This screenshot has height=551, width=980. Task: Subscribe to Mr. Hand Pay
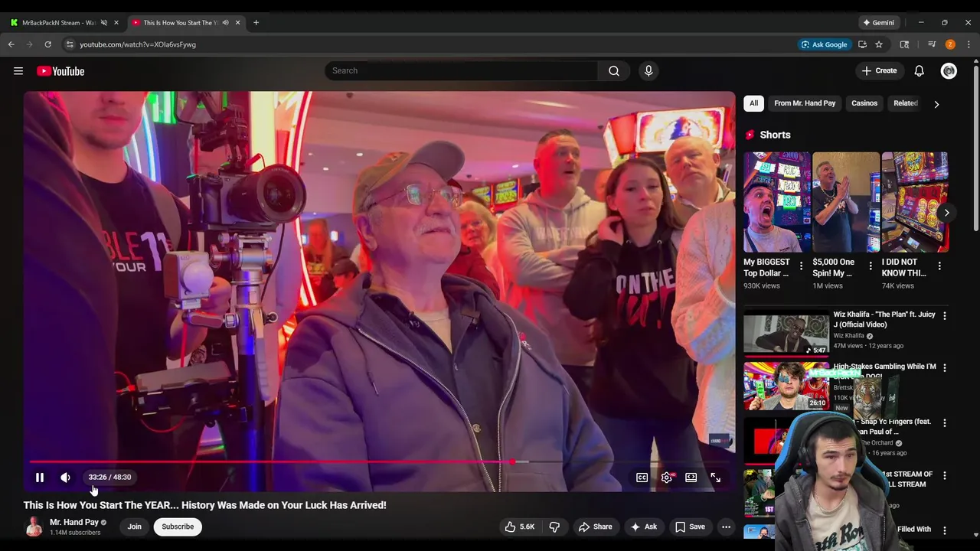click(x=178, y=527)
